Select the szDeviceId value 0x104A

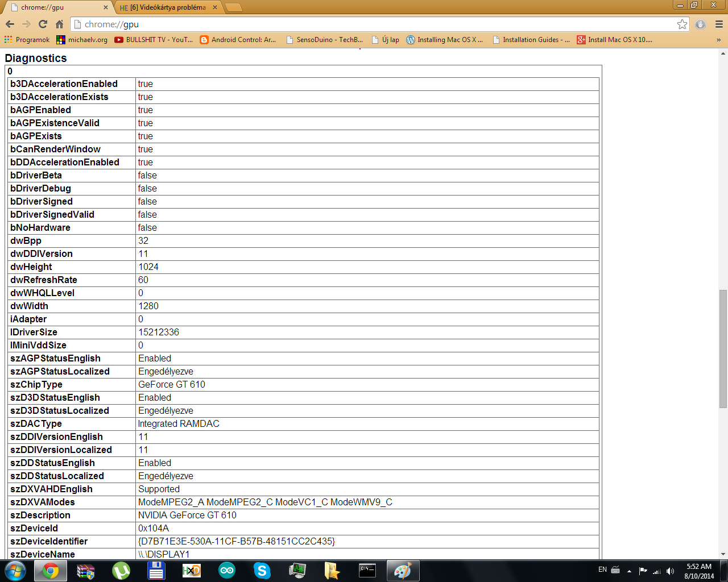point(154,528)
